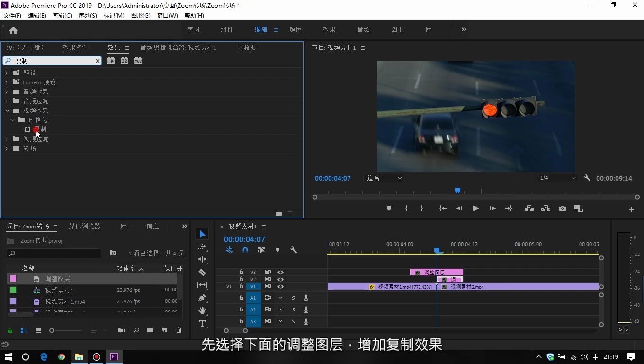
Task: Select the Pen tool in the tools panel
Action: pyautogui.click(x=202, y=298)
